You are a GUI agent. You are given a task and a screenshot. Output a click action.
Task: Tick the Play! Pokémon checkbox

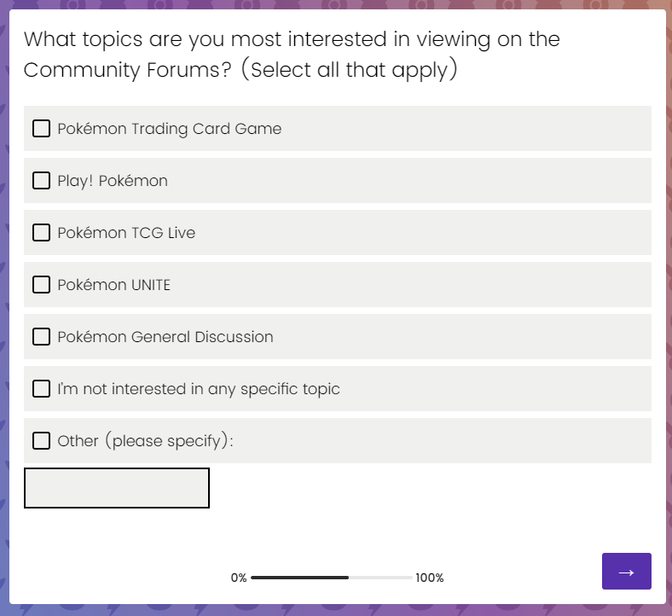pyautogui.click(x=41, y=181)
